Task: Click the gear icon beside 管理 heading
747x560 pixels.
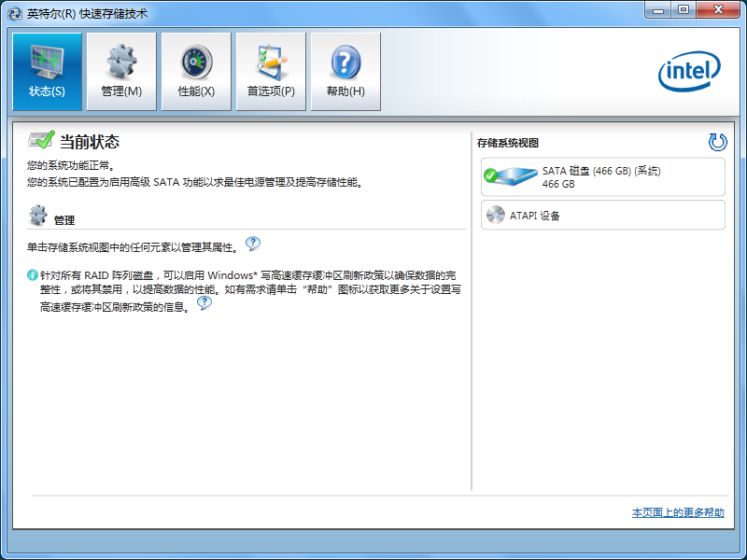Action: 37,216
